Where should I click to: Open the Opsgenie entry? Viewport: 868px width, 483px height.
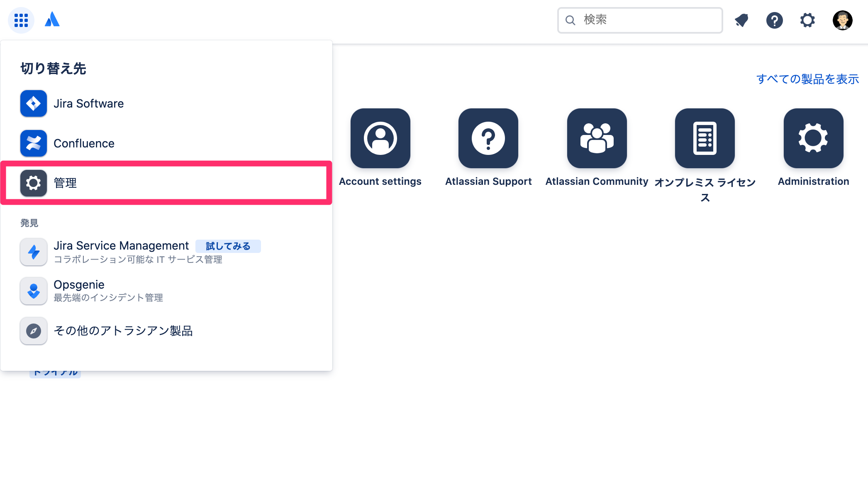(166, 291)
